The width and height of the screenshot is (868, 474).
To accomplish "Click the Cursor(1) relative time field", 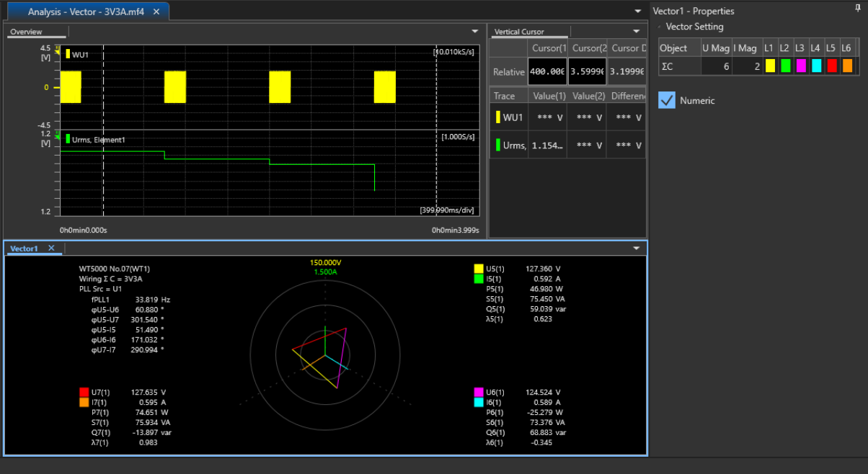I will pos(547,72).
